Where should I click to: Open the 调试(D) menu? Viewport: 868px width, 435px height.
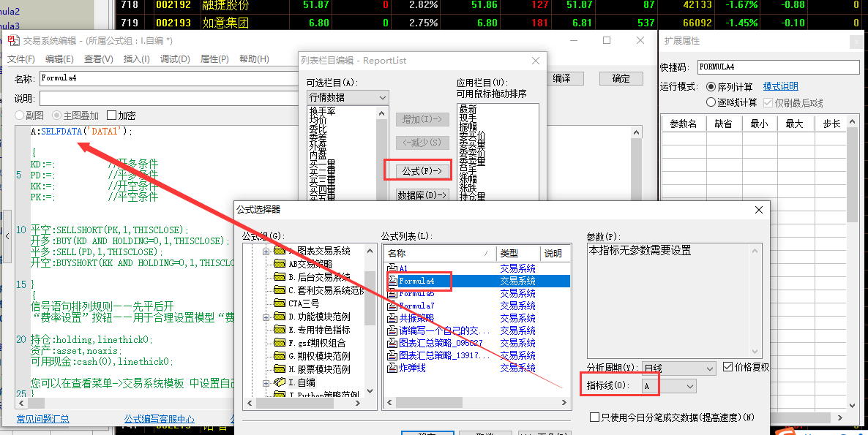pos(175,59)
